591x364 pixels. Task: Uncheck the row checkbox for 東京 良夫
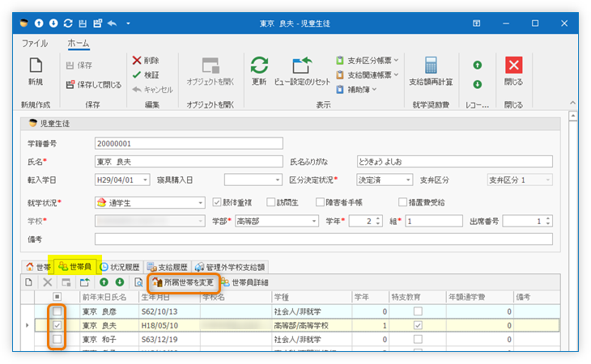coord(57,325)
